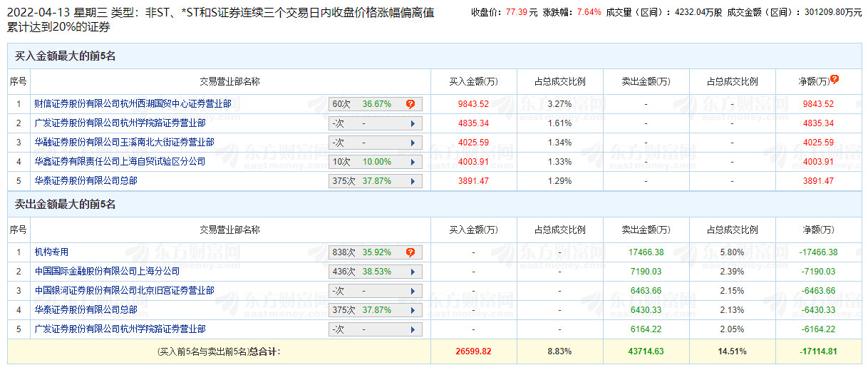Expand arrow for 华鑫证券 上海自贸试验区 row
The height and width of the screenshot is (370, 868).
[413, 162]
